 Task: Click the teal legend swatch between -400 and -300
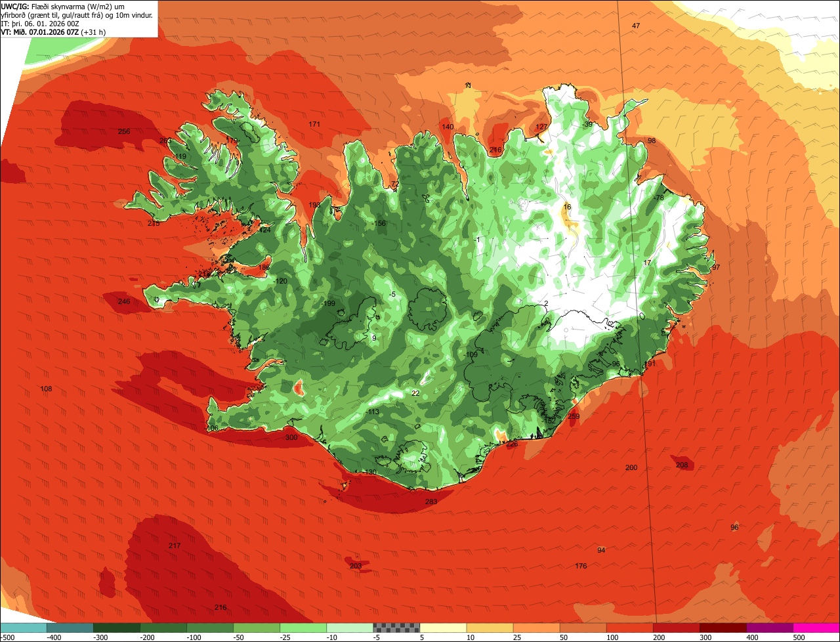[70, 628]
